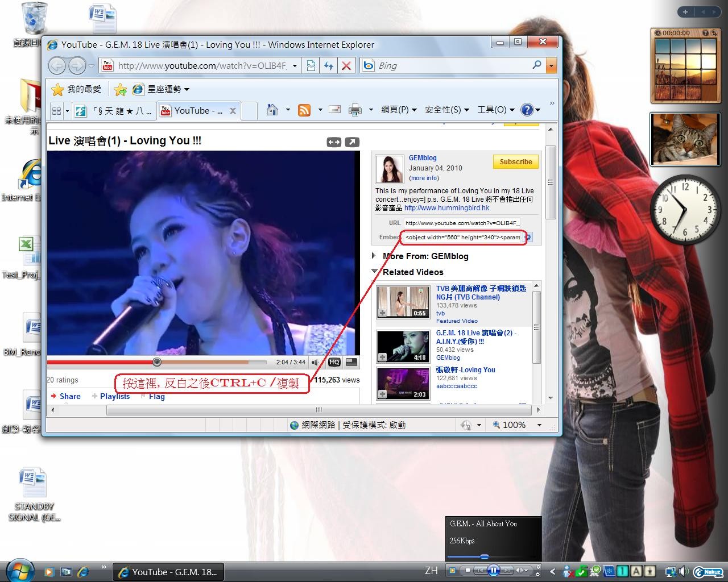Open the hummingbird.hk link
The height and width of the screenshot is (582, 728).
[447, 208]
